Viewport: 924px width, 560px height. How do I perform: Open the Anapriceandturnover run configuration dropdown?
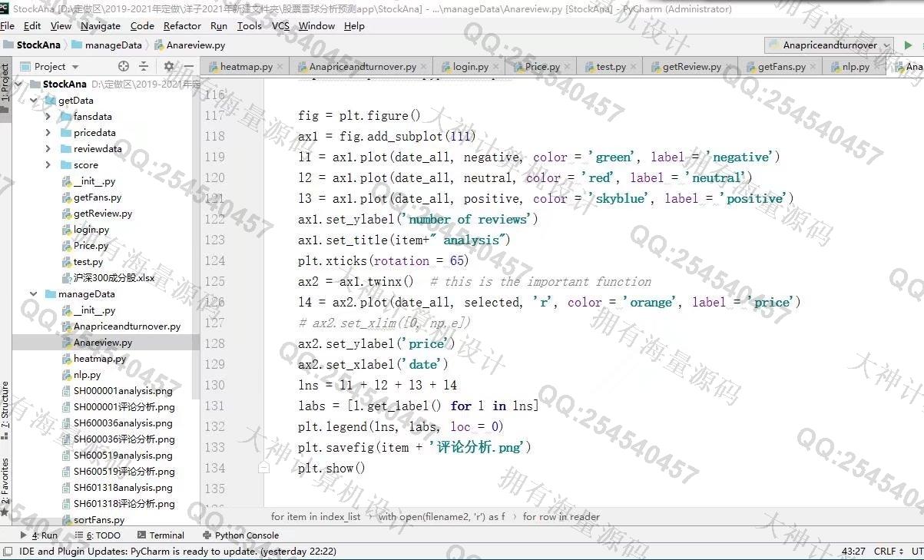pos(830,45)
